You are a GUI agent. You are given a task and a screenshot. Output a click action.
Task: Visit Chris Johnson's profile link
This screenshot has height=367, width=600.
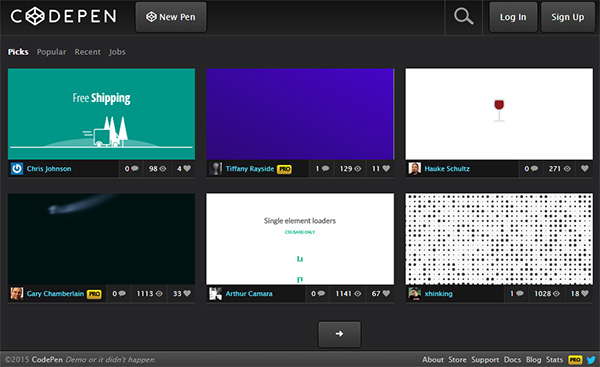pyautogui.click(x=49, y=169)
